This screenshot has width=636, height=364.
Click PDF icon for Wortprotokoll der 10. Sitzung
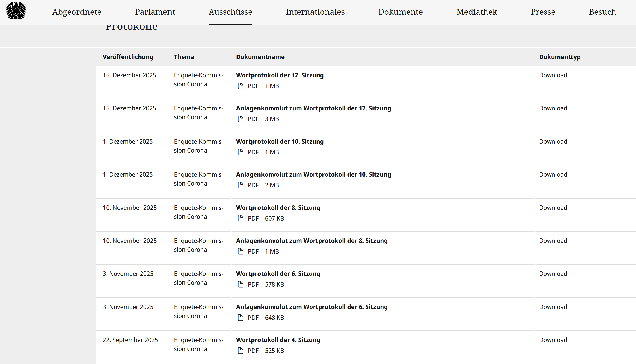[x=240, y=152]
